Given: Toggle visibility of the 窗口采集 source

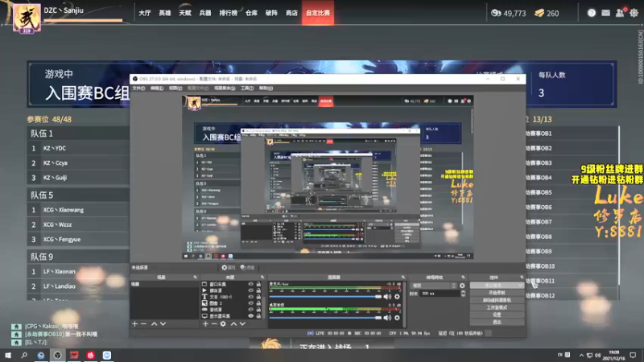Looking at the screenshot, I should point(250,284).
